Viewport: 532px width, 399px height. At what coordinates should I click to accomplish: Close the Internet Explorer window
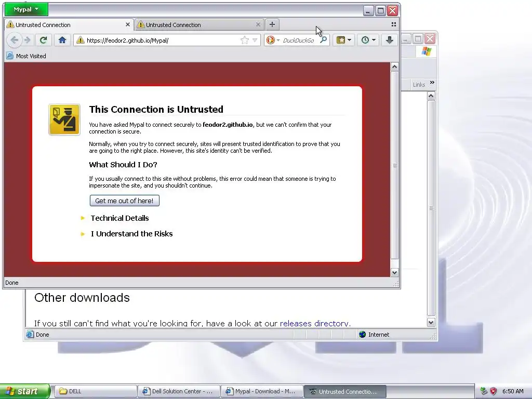tap(430, 38)
